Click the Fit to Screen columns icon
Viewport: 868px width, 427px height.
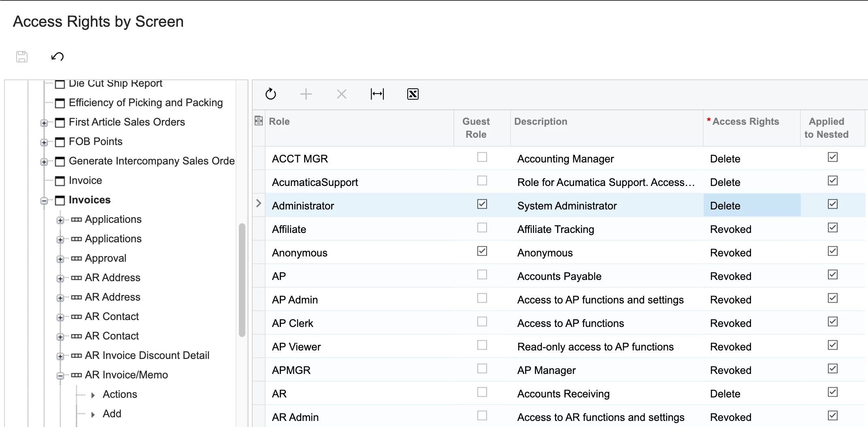[377, 94]
